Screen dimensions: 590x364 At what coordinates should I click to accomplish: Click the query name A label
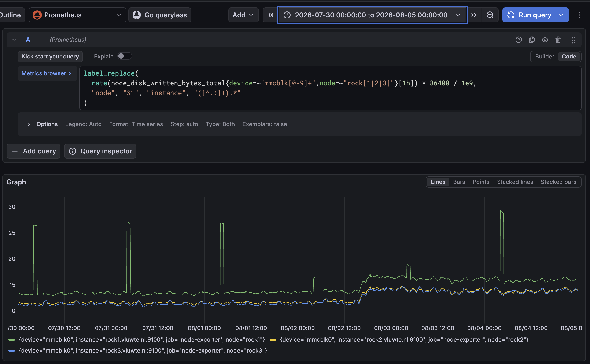pos(28,40)
